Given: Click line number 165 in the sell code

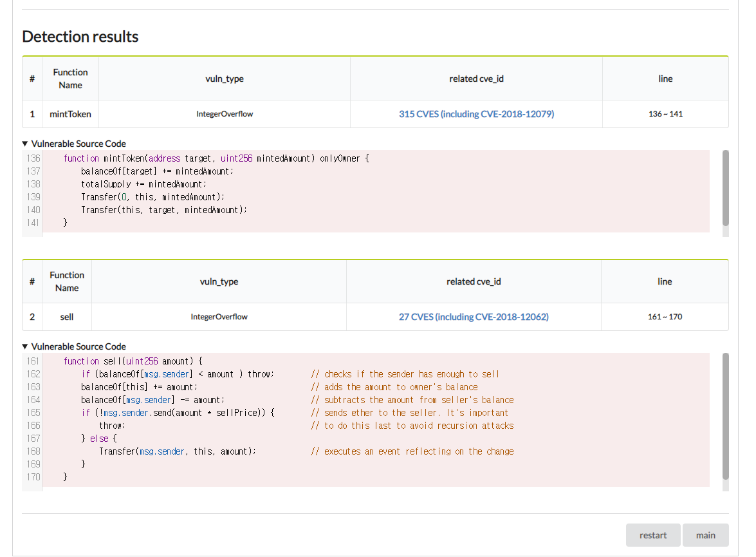Looking at the screenshot, I should [33, 413].
